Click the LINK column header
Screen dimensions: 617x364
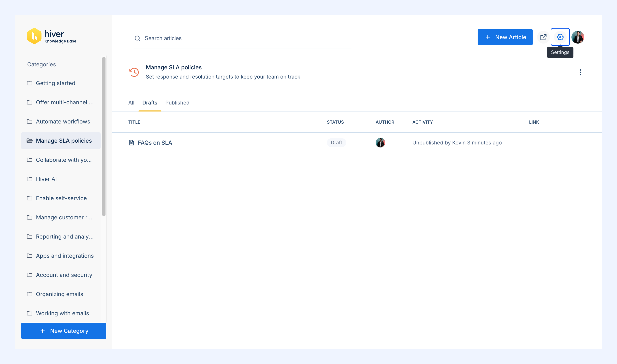tap(534, 122)
